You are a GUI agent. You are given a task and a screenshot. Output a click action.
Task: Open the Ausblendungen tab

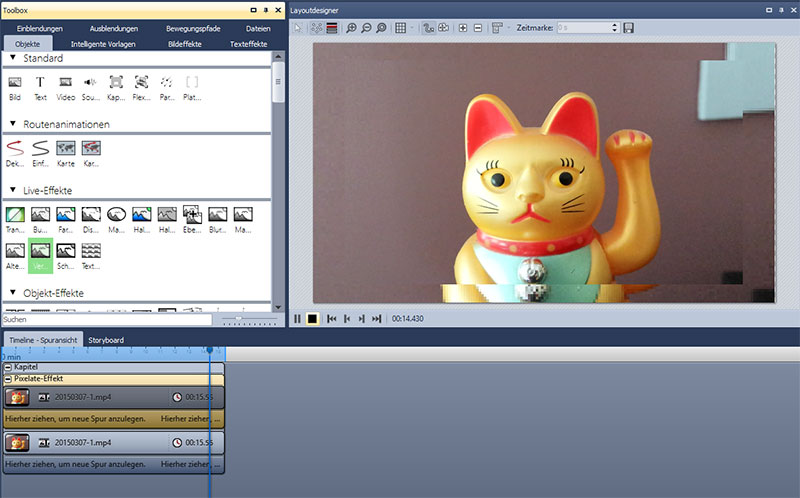click(114, 29)
